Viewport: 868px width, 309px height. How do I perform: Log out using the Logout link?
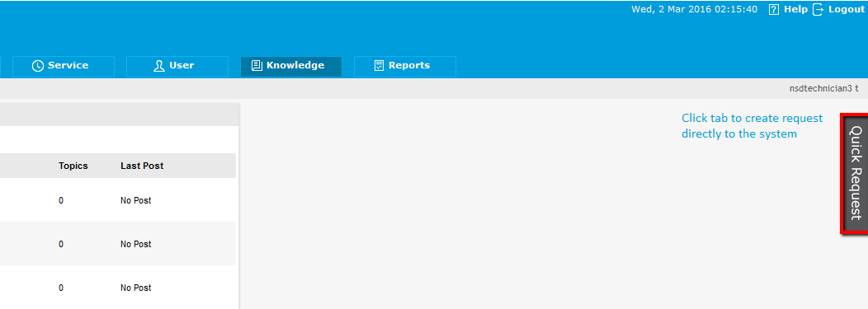(x=846, y=9)
